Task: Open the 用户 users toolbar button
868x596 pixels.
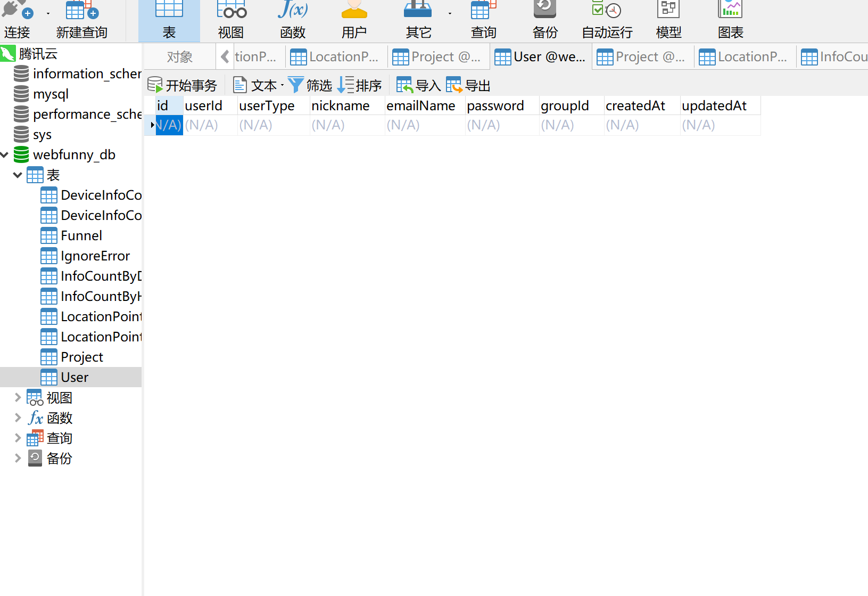Action: [x=354, y=20]
